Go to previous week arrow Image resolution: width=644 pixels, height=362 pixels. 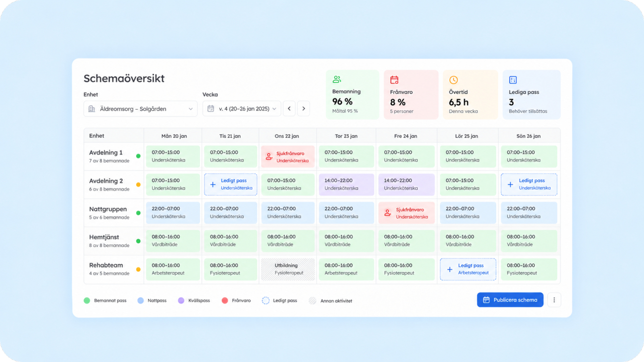[289, 108]
